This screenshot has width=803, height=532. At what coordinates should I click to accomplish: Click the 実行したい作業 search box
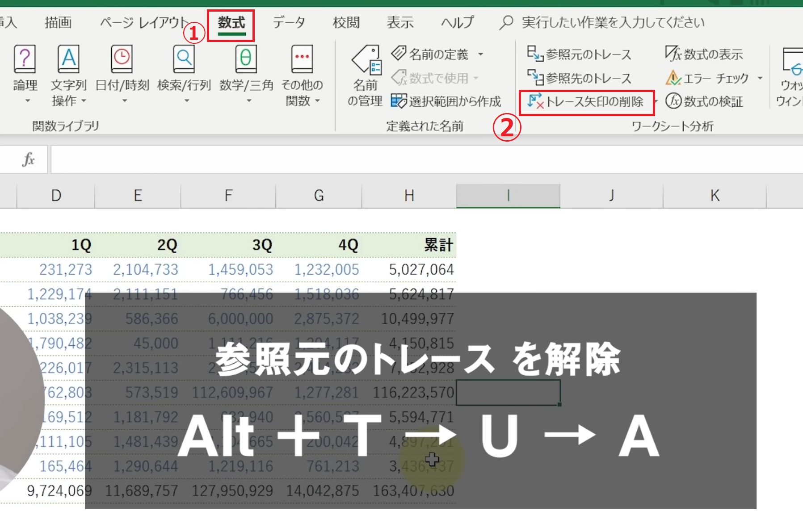[602, 22]
